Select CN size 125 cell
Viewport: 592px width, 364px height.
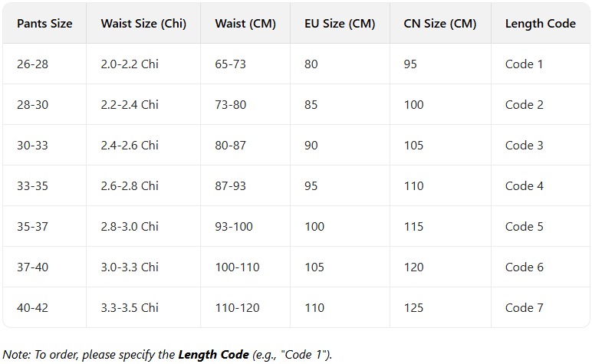coord(413,308)
